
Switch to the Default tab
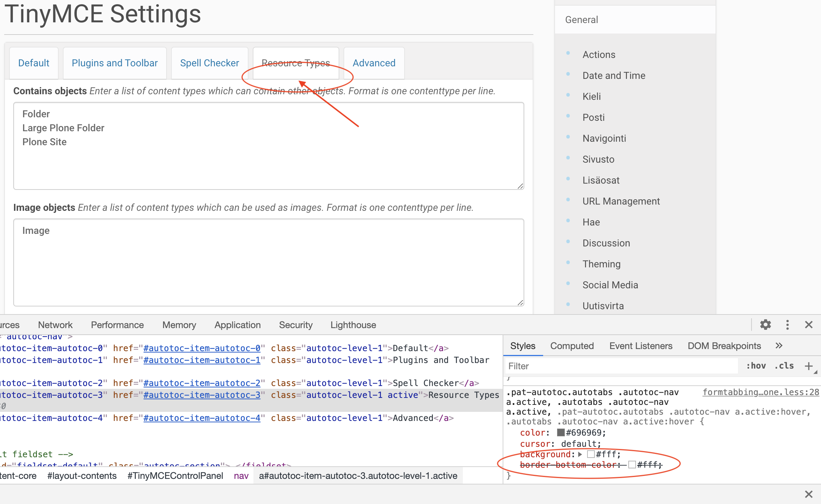tap(34, 63)
